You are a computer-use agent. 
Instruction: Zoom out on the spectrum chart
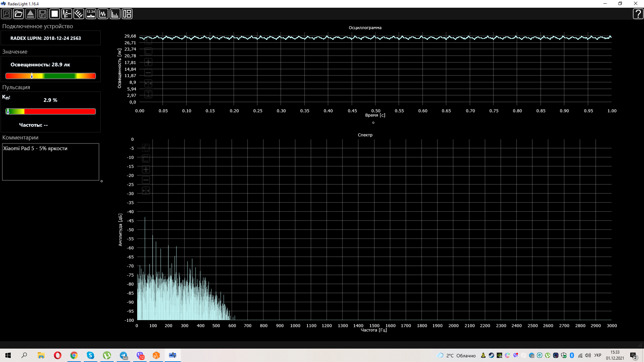click(146, 180)
